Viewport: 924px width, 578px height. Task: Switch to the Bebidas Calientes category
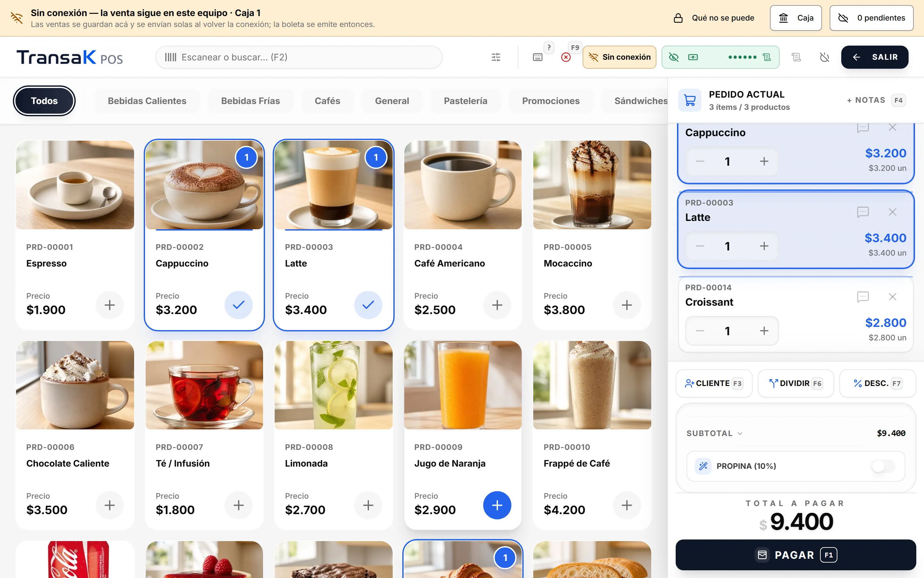click(x=147, y=101)
